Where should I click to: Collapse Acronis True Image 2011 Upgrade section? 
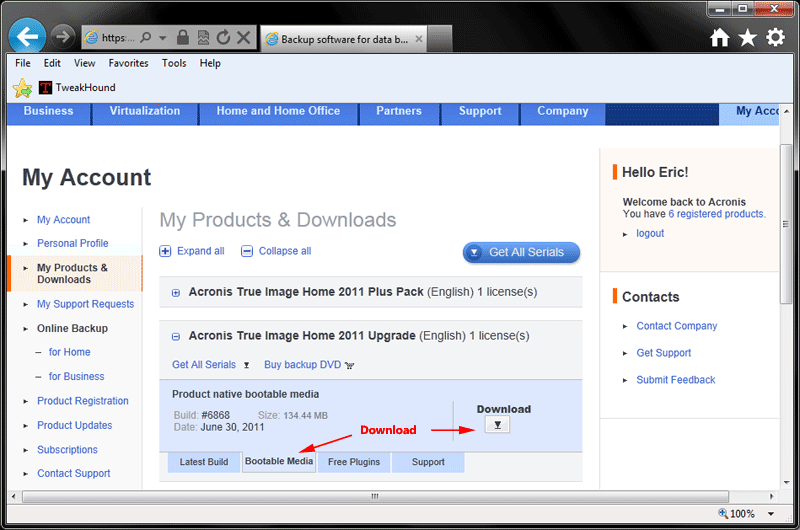point(176,337)
